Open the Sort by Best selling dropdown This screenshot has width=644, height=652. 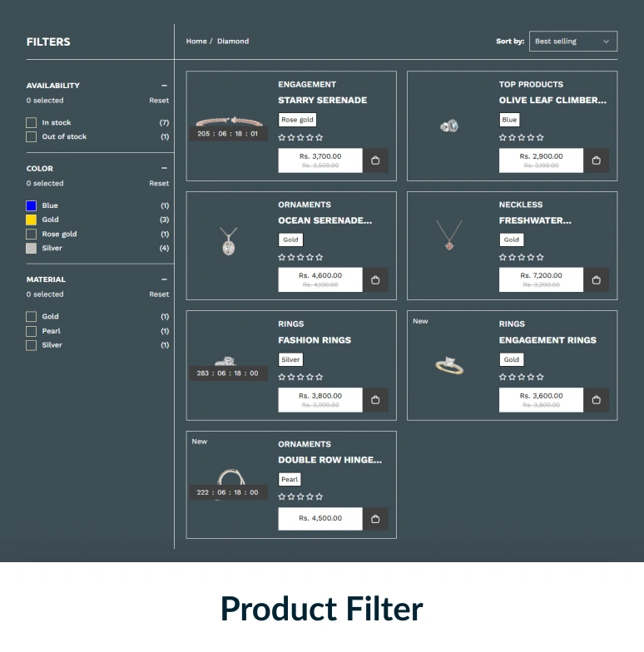pyautogui.click(x=572, y=42)
